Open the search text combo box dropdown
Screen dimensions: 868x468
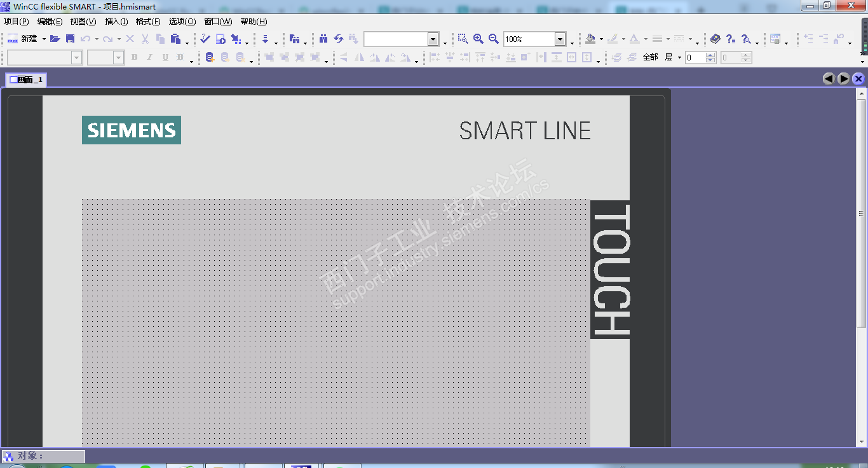[x=433, y=39]
